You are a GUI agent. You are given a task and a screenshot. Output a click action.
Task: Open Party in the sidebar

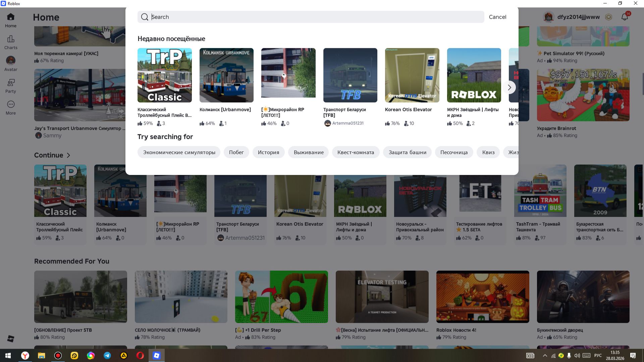(11, 86)
